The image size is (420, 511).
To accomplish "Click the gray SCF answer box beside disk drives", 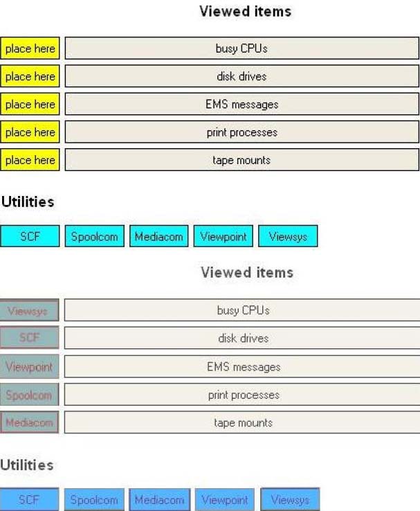I will point(29,338).
